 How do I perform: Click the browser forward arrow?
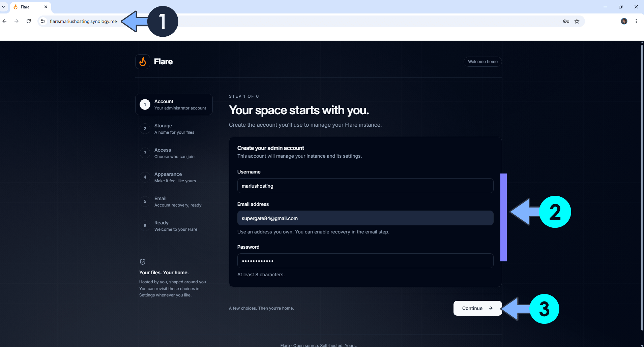[x=17, y=21]
